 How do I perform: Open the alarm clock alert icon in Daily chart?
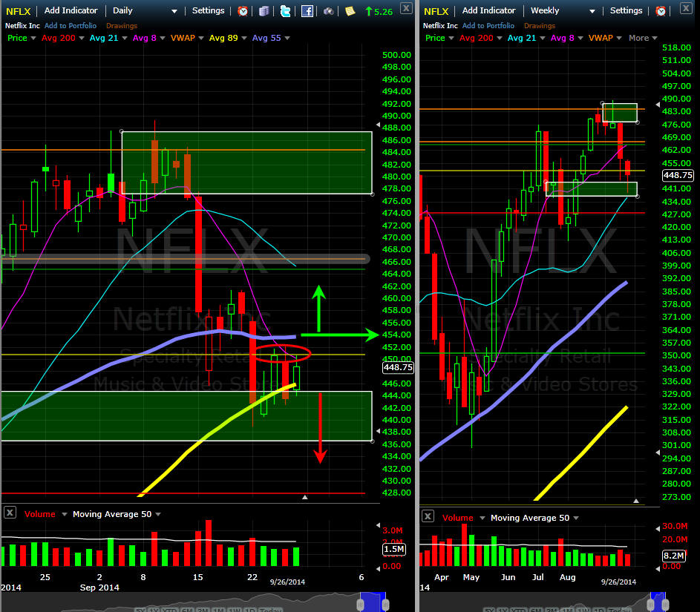pos(243,11)
